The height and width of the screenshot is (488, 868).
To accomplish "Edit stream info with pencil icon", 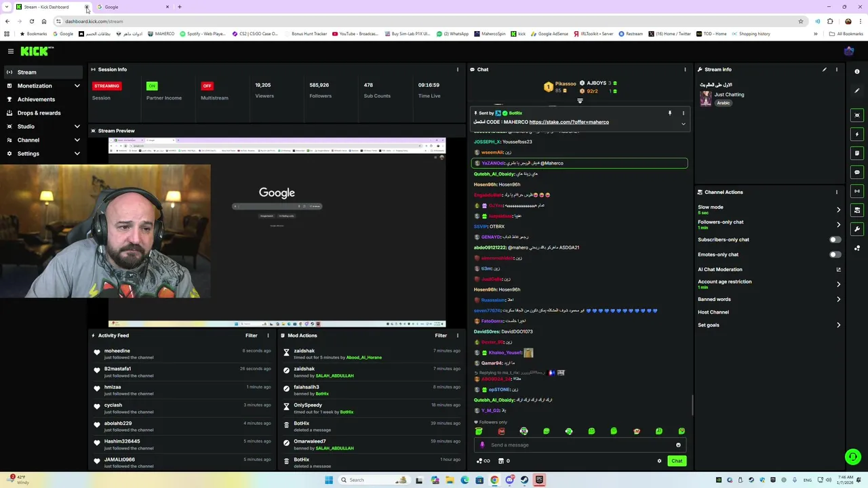I will click(x=825, y=69).
